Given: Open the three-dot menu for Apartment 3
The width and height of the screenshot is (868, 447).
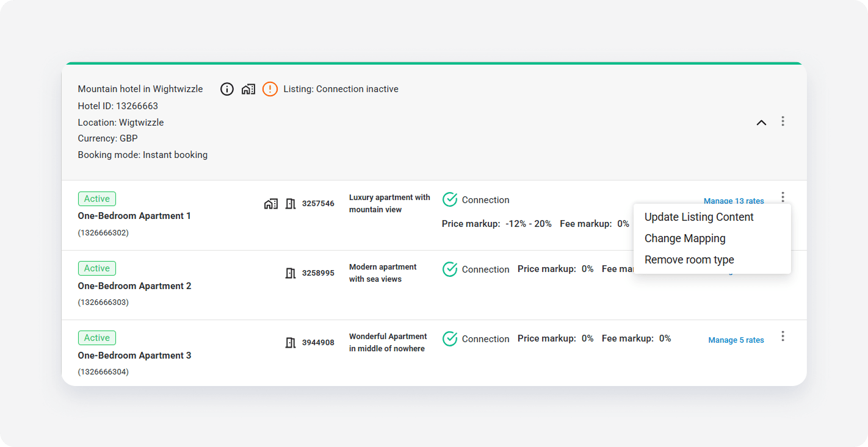Looking at the screenshot, I should [x=783, y=337].
